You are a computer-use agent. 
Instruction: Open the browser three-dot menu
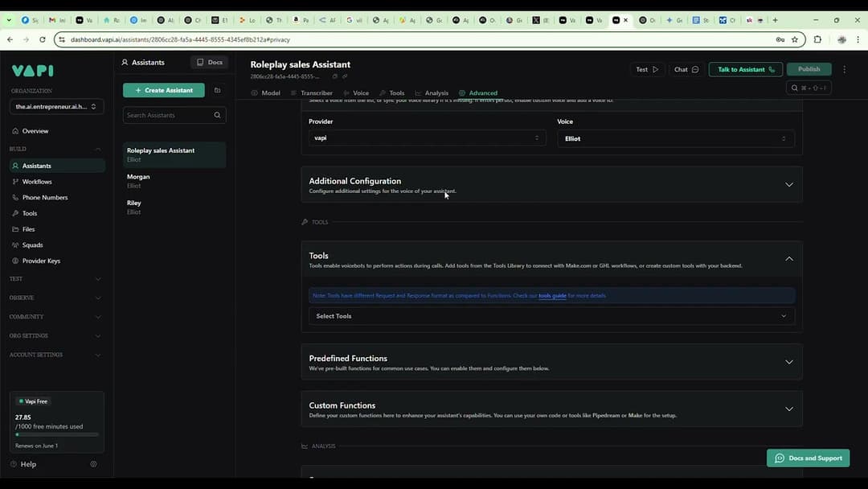(x=858, y=40)
